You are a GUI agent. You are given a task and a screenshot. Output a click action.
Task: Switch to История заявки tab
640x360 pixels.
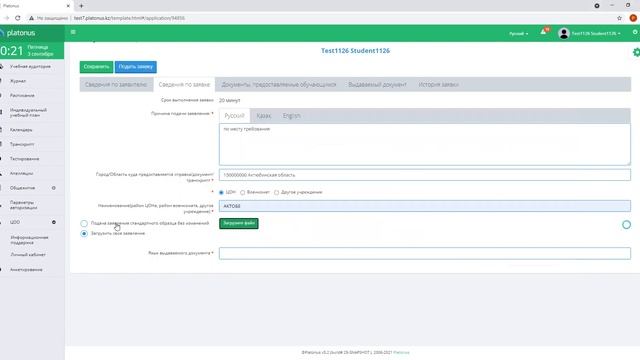pyautogui.click(x=438, y=84)
